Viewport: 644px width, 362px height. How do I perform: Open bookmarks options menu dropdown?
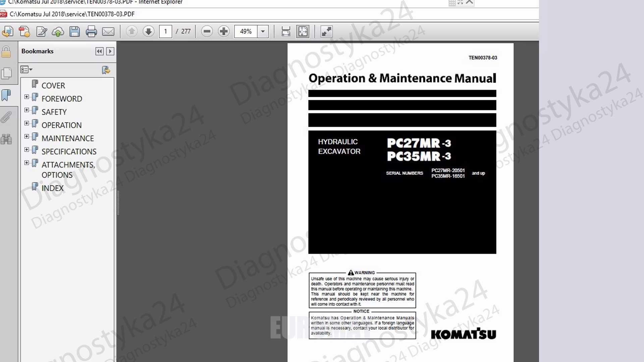26,70
